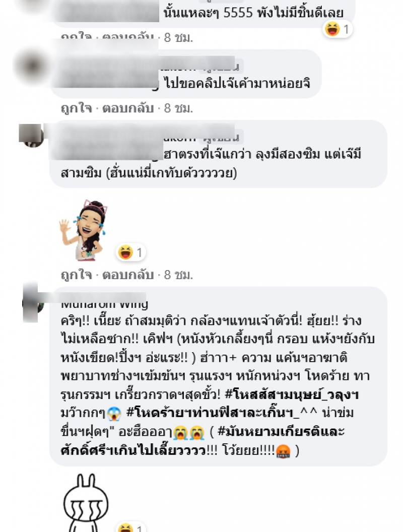This screenshot has height=532, width=403.
Task: Click ถูกใจ under the ไปขอคลิป comment
Action: coord(77,108)
